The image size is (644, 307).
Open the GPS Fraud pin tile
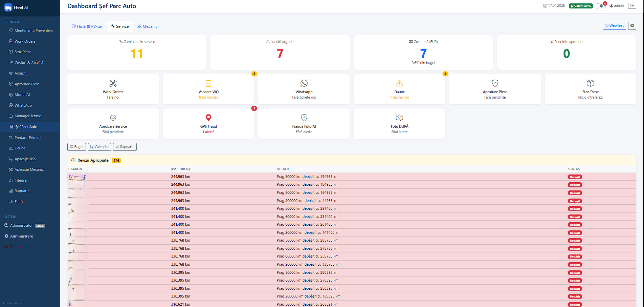[x=208, y=124]
